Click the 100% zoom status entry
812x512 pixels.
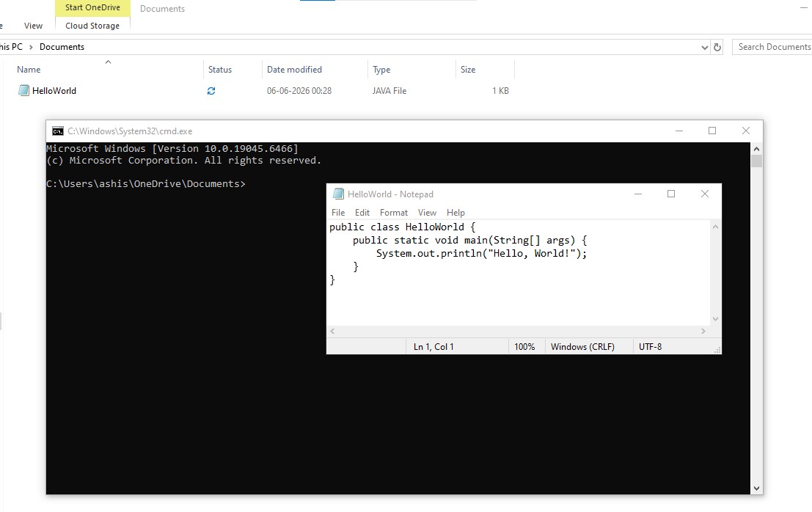[x=524, y=347]
